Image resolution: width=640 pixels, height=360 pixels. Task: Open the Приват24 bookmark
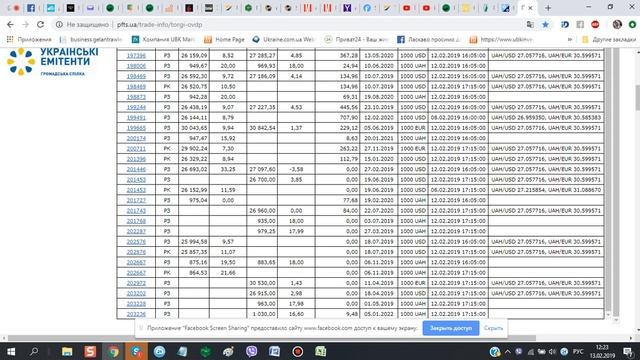(356, 40)
